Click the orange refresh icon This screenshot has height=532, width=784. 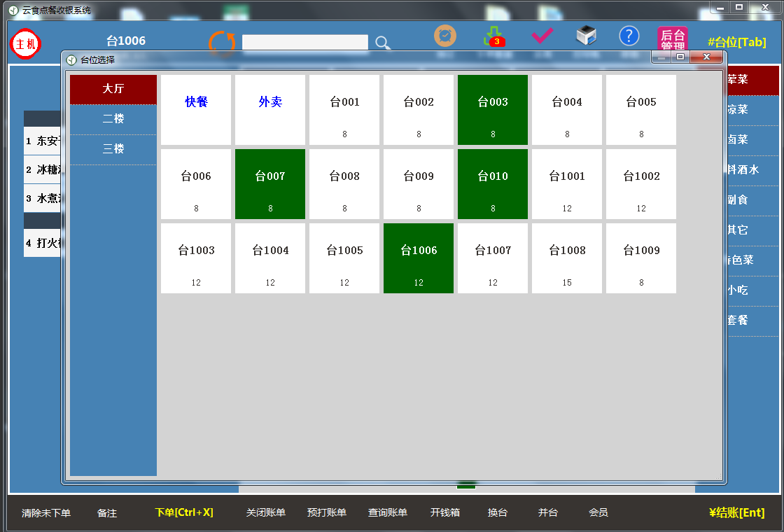(222, 41)
